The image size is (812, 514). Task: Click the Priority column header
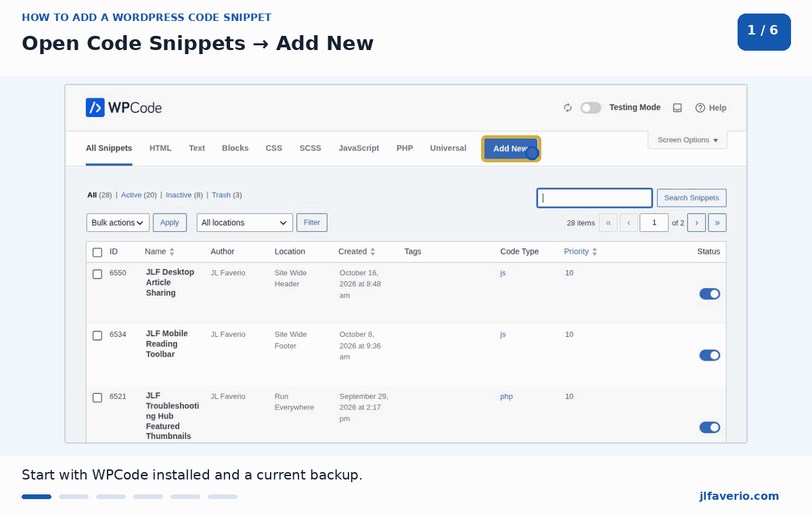[x=577, y=252]
